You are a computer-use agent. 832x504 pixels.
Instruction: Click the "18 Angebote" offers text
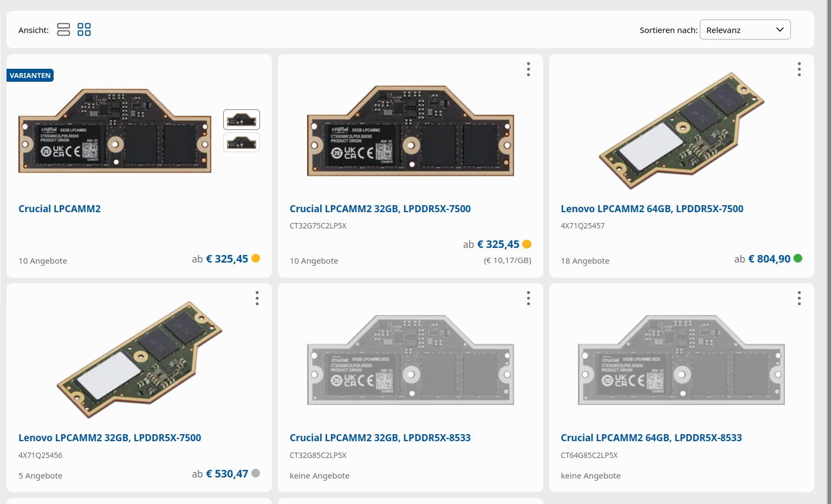pyautogui.click(x=585, y=261)
